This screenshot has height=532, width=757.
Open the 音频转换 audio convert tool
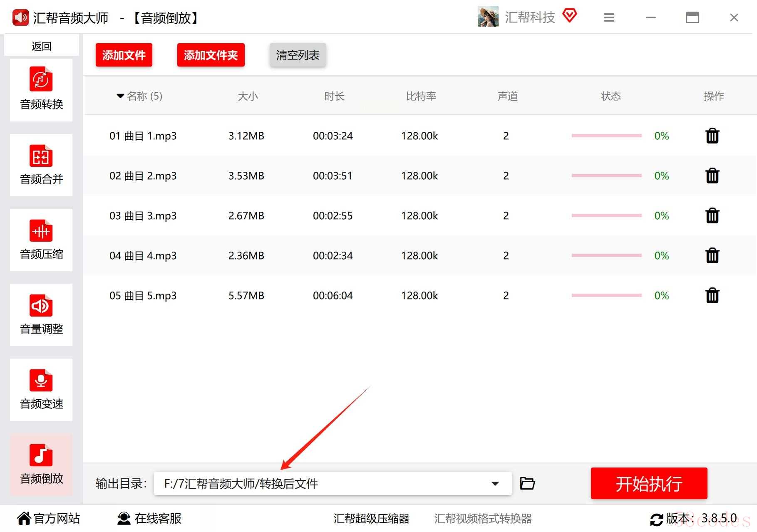pos(41,90)
